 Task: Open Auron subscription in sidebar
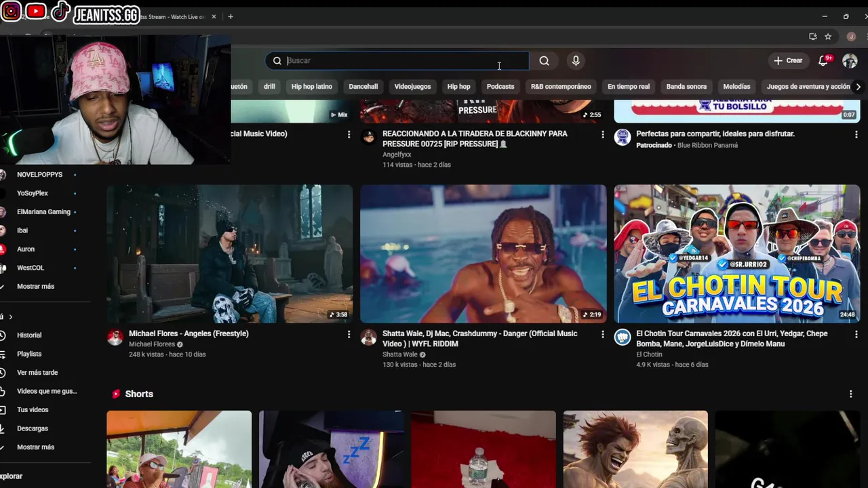[x=26, y=249]
